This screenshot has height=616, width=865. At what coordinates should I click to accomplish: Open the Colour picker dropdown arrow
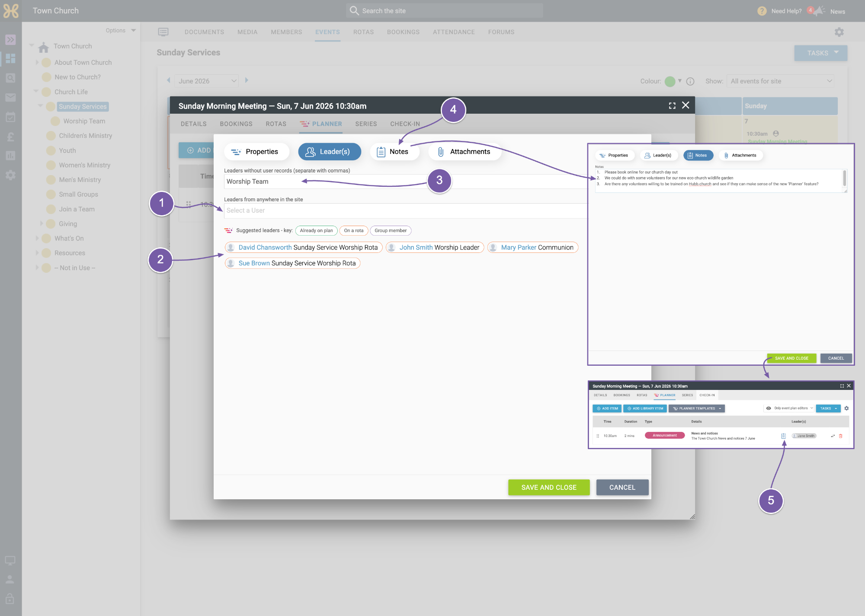click(680, 81)
